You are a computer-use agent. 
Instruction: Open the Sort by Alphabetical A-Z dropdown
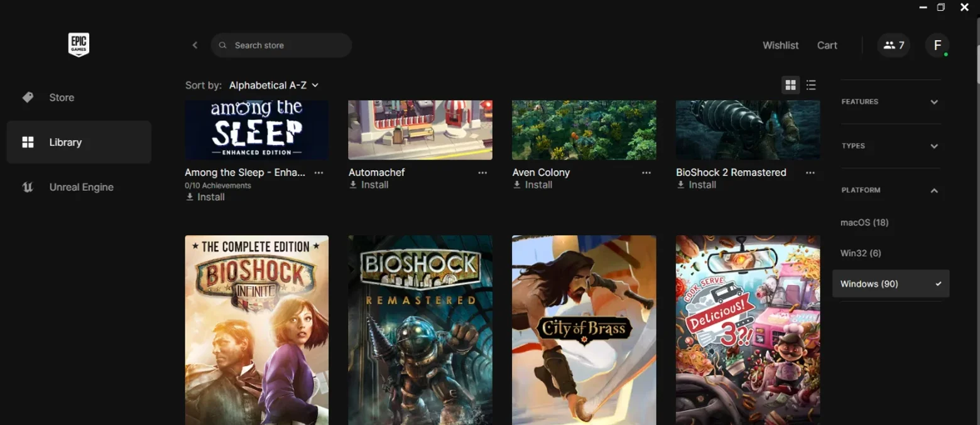pos(274,85)
